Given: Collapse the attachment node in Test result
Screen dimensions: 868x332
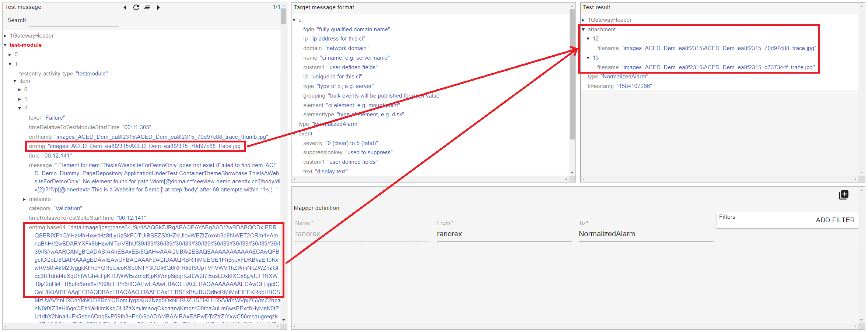Looking at the screenshot, I should 583,29.
